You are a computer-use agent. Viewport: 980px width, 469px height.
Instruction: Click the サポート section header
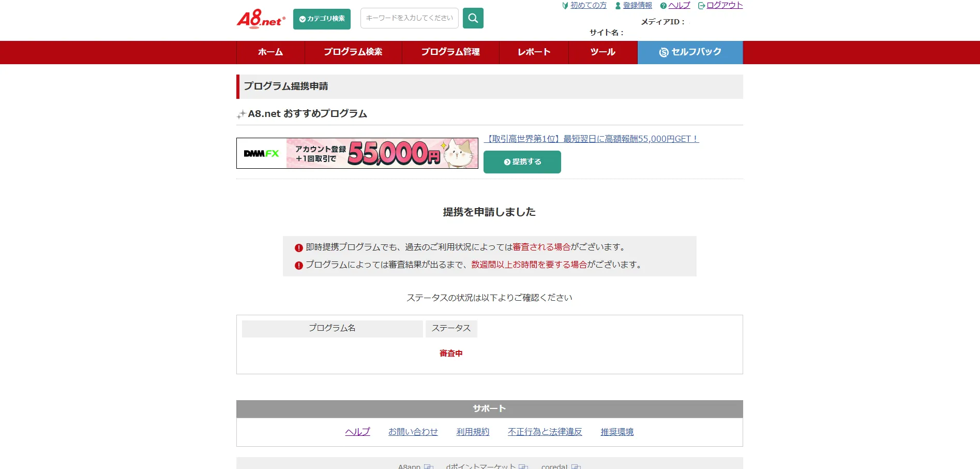490,409
